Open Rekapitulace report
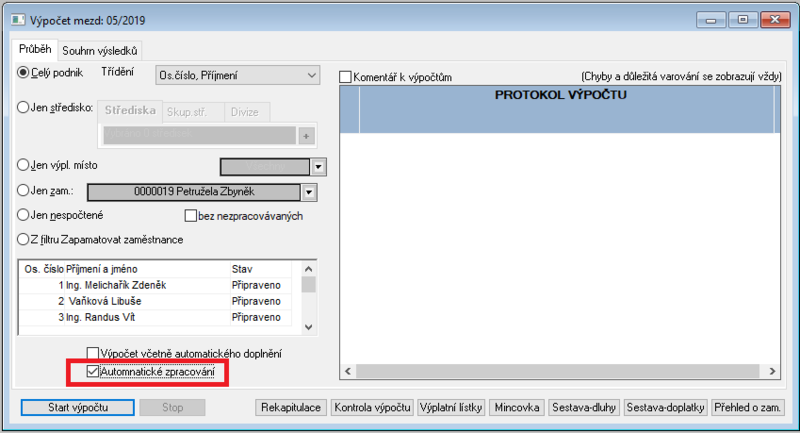 point(291,407)
